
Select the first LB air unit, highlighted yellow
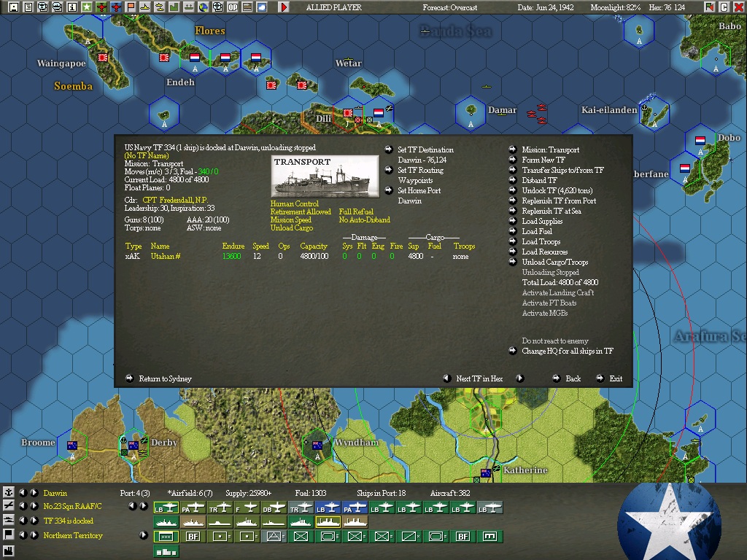[x=166, y=508]
